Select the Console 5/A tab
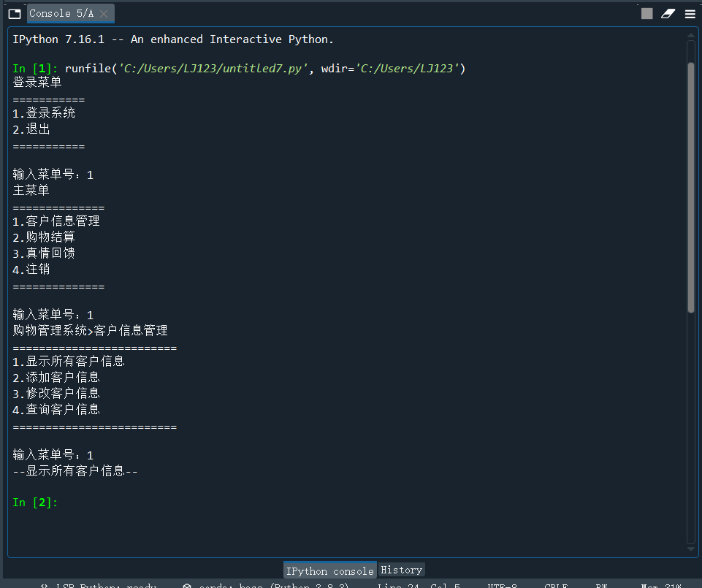702x588 pixels. click(62, 12)
